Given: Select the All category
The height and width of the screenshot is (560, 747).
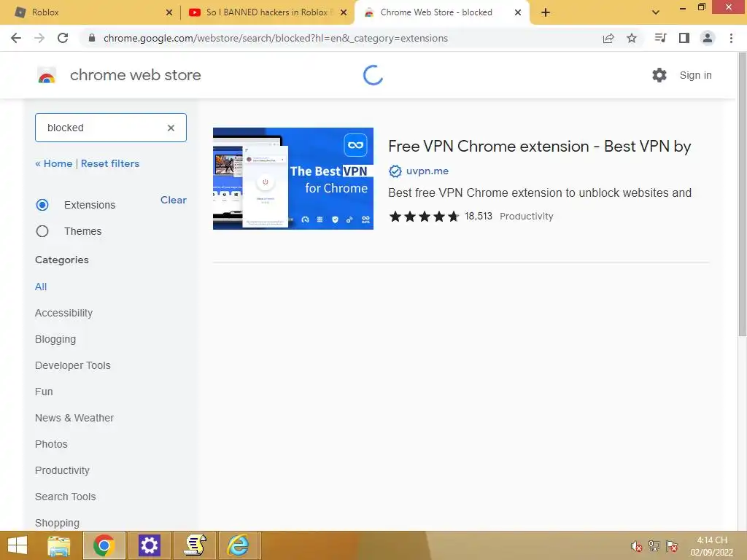Looking at the screenshot, I should coord(41,287).
